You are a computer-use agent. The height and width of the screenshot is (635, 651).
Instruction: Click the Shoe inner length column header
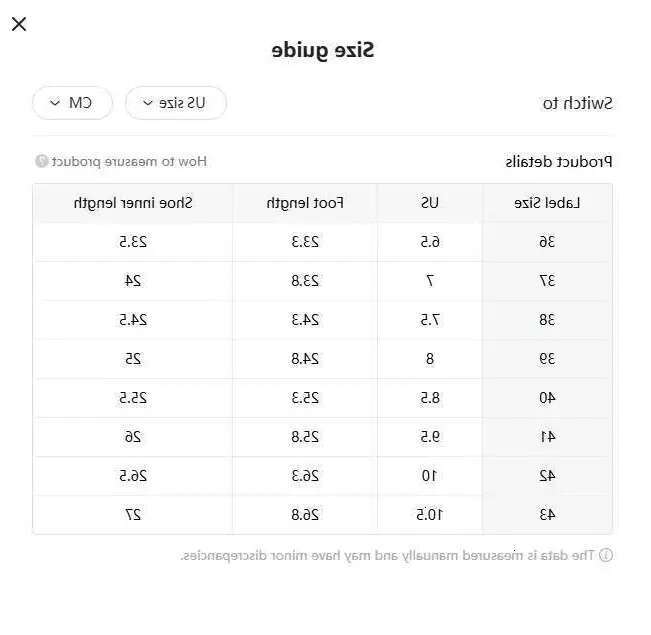133,203
